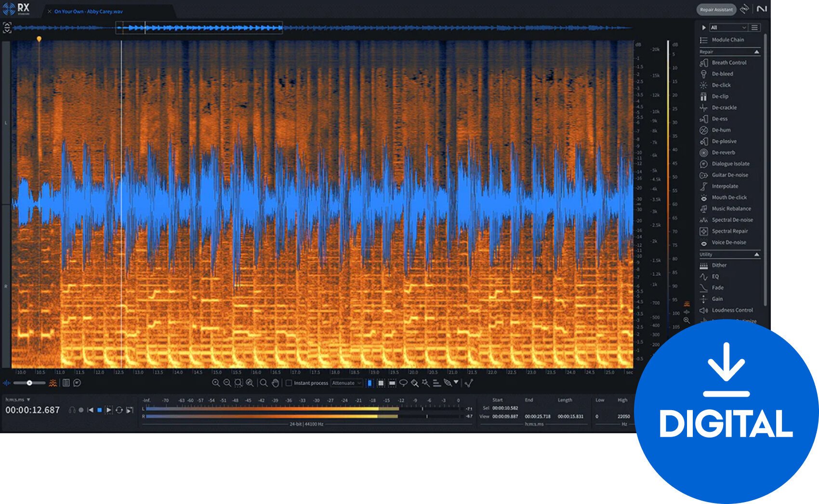Click the orange marker on the timeline
Viewport: 819px width, 504px height.
click(39, 39)
